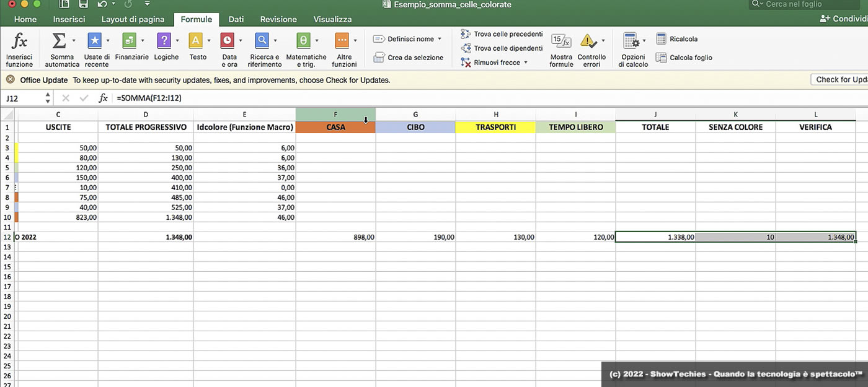Open the Opzioni di calcolo dropdown arrow

tap(644, 41)
